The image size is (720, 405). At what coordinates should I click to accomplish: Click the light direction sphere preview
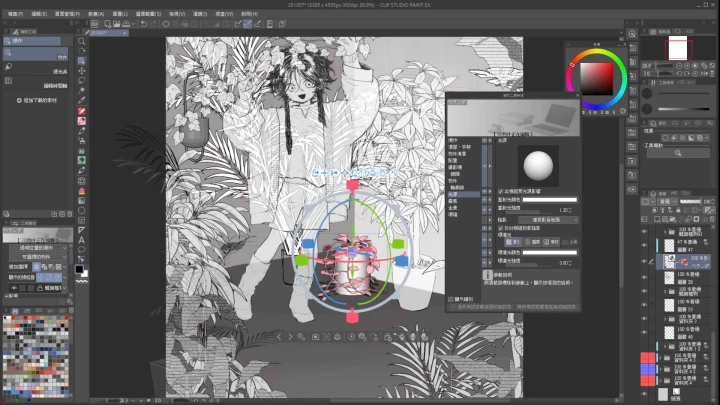click(538, 164)
